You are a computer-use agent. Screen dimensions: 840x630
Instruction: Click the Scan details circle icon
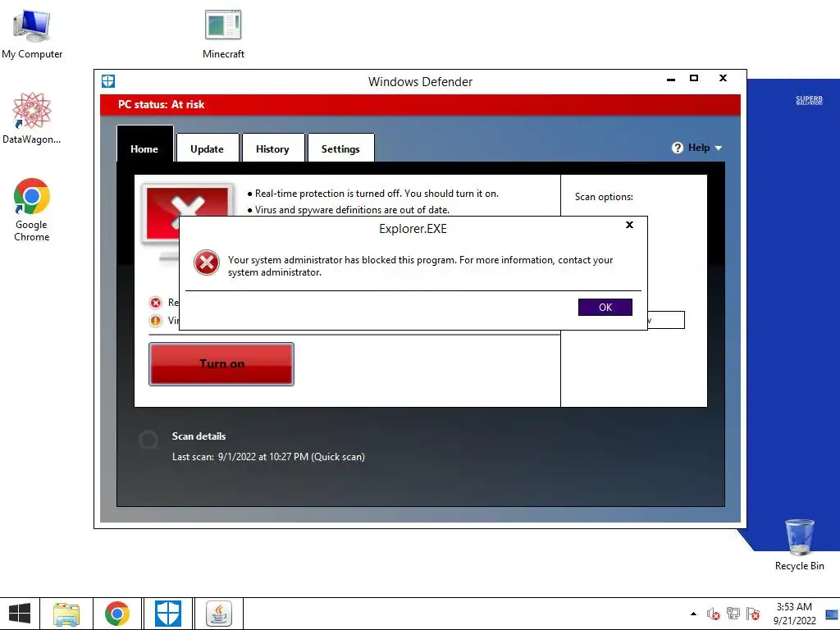[x=148, y=440]
